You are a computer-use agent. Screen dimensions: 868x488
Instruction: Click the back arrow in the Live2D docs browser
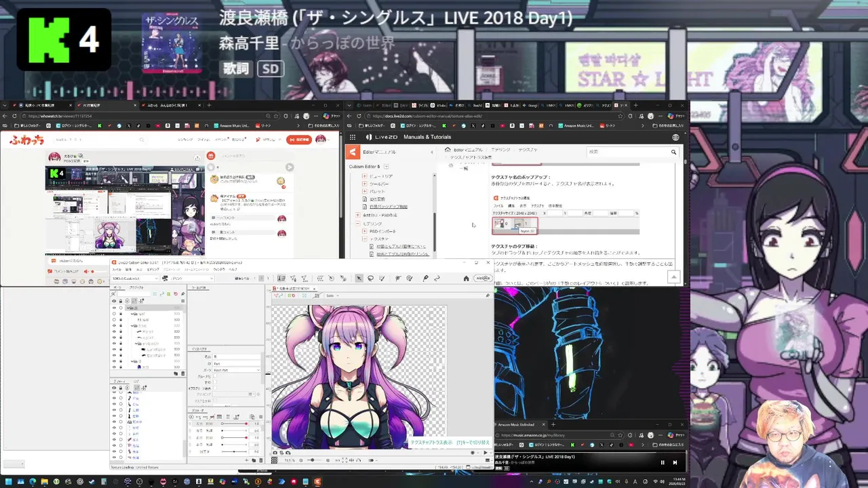[351, 116]
